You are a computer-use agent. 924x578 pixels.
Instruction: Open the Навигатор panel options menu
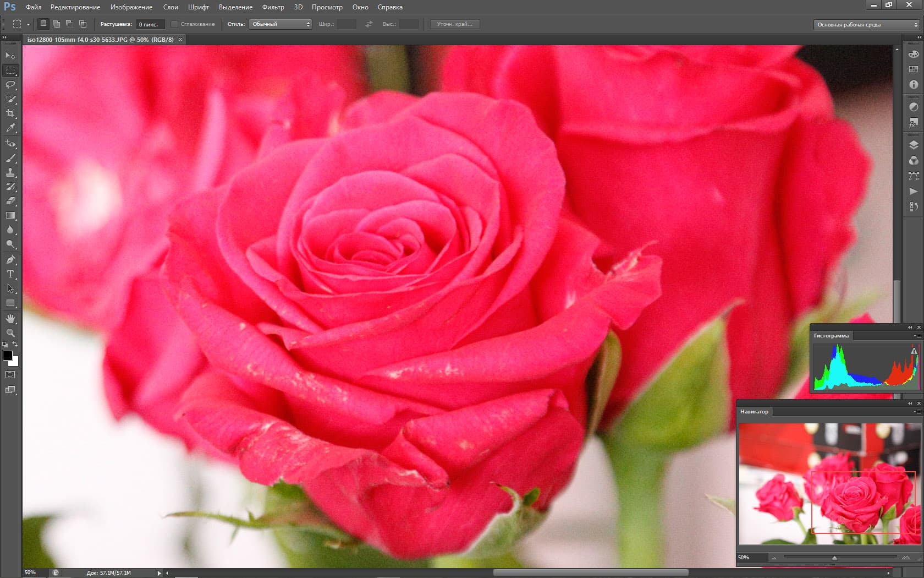917,412
